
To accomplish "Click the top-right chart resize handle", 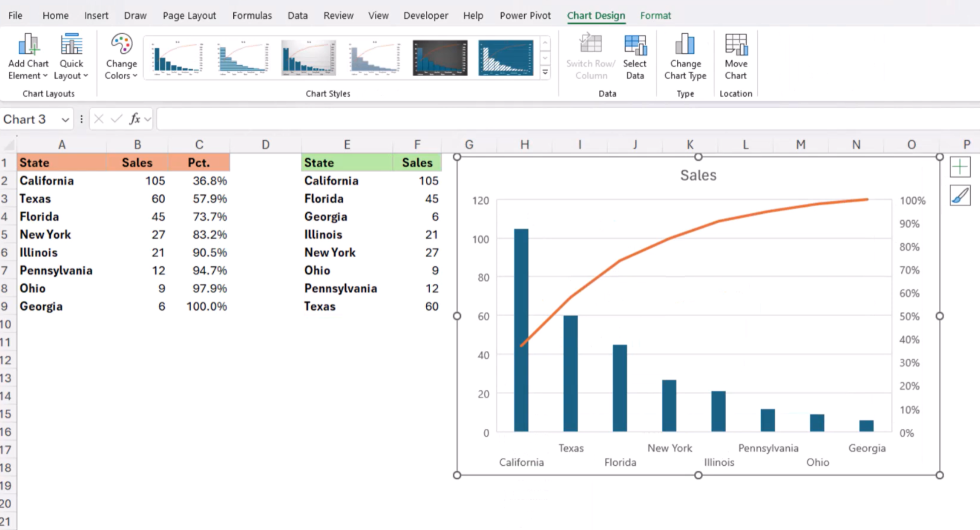I will (940, 157).
